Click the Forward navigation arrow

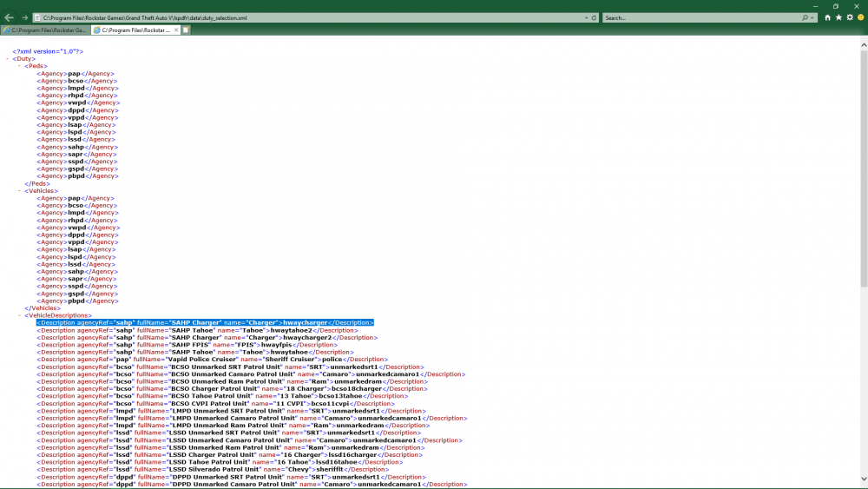pyautogui.click(x=24, y=17)
